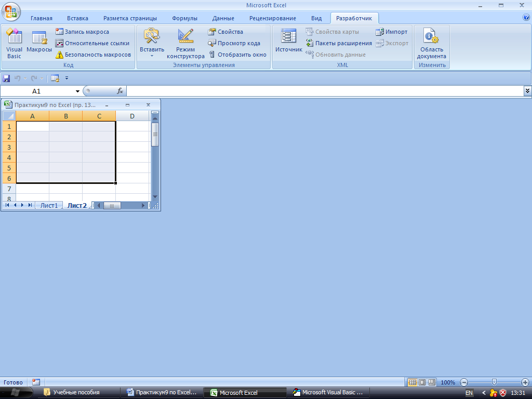Switch to Page Break Preview

pyautogui.click(x=432, y=382)
